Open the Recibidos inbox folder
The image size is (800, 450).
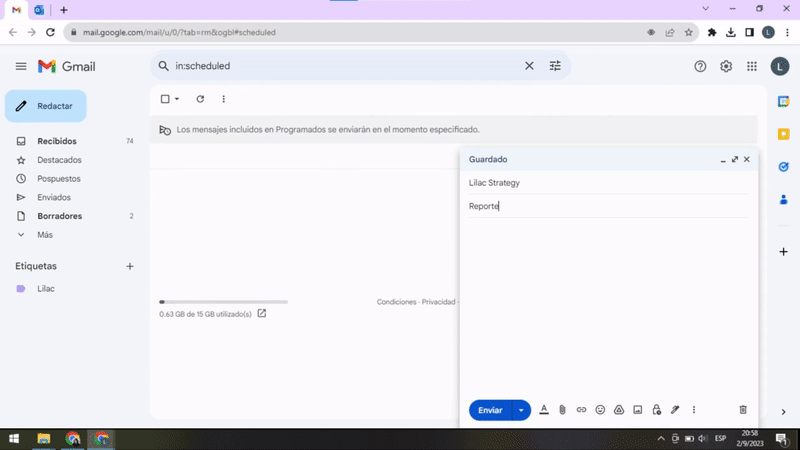[x=57, y=141]
